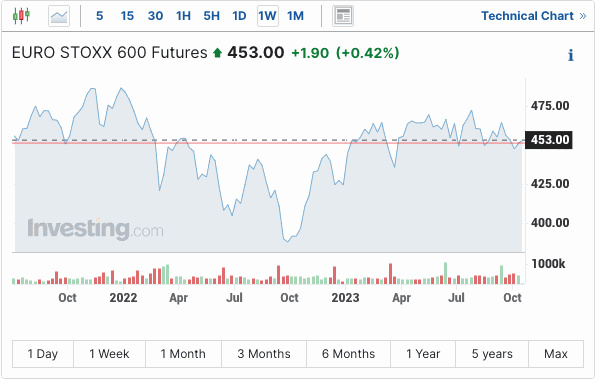Click the EURO STOXX 600 Futures title

[x=110, y=53]
